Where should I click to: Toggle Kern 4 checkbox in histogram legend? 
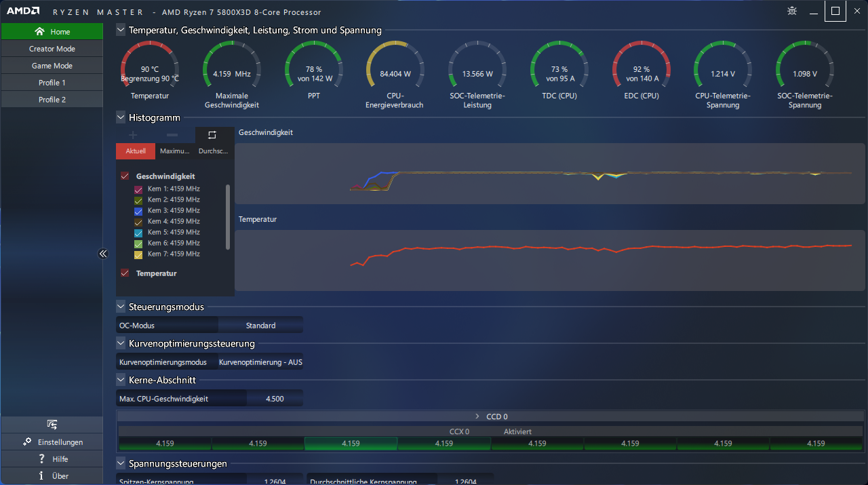point(138,222)
